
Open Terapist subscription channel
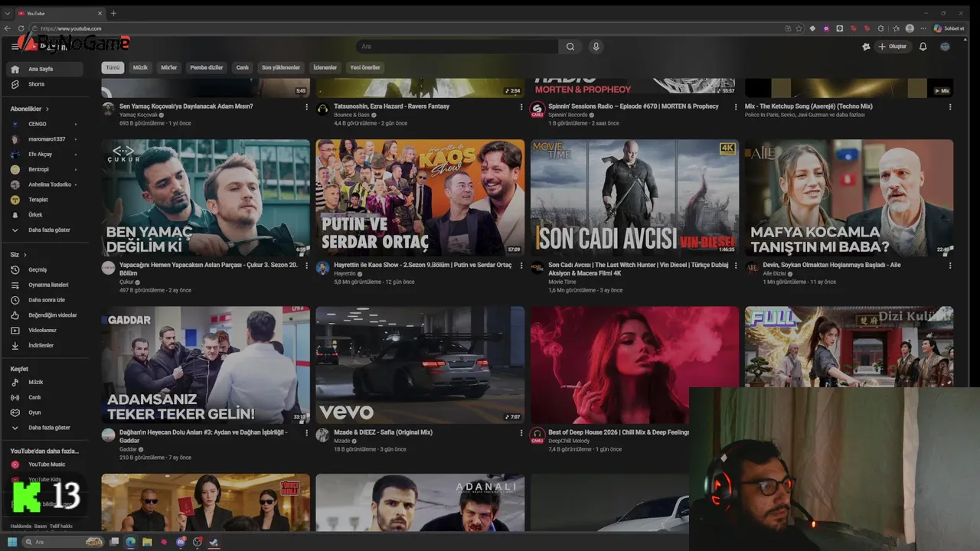click(x=45, y=200)
